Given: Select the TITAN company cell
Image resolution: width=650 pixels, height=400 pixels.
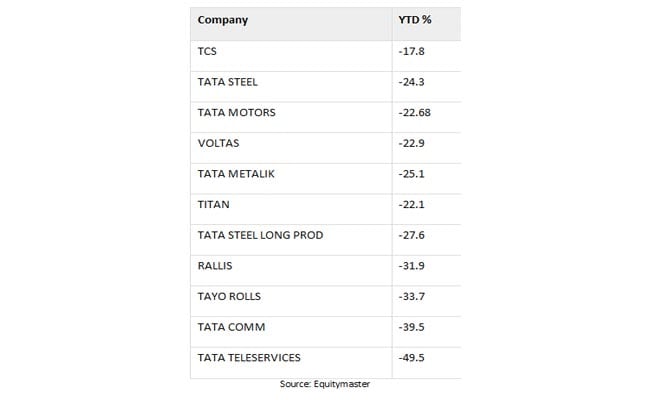Looking at the screenshot, I should (213, 204).
